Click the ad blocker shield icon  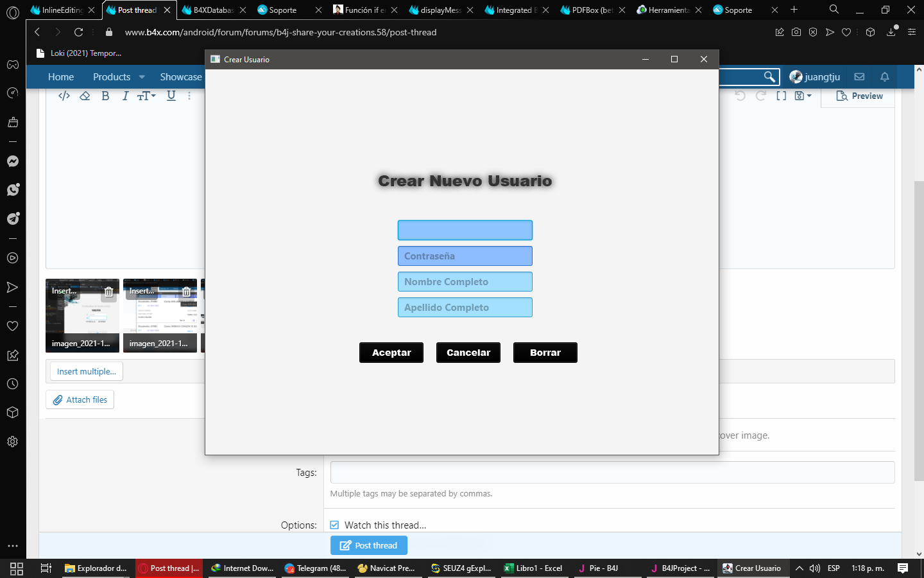coord(813,32)
